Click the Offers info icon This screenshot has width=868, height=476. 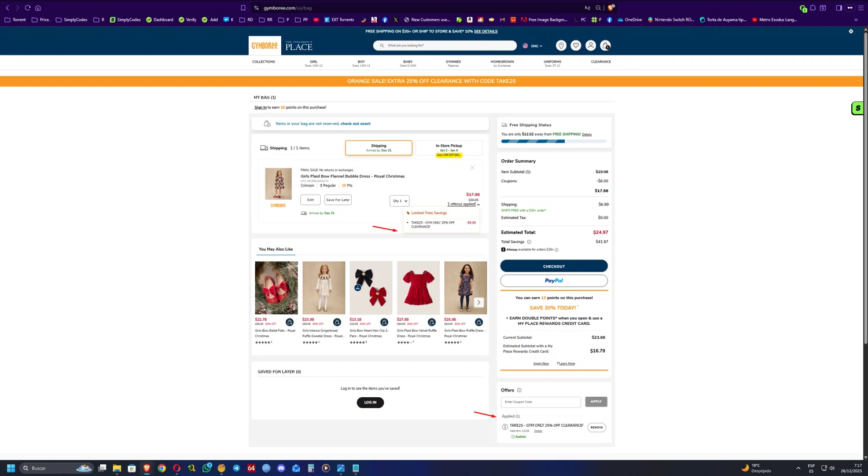point(519,390)
